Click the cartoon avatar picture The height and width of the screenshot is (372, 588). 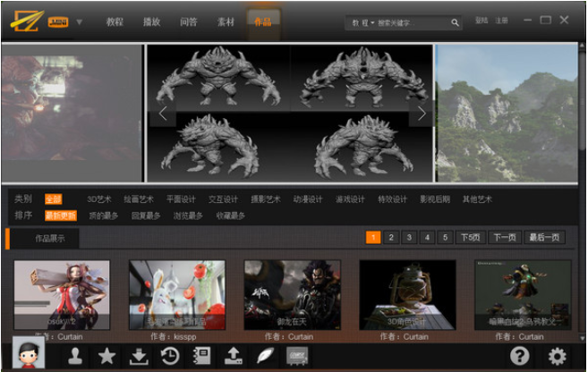29,352
